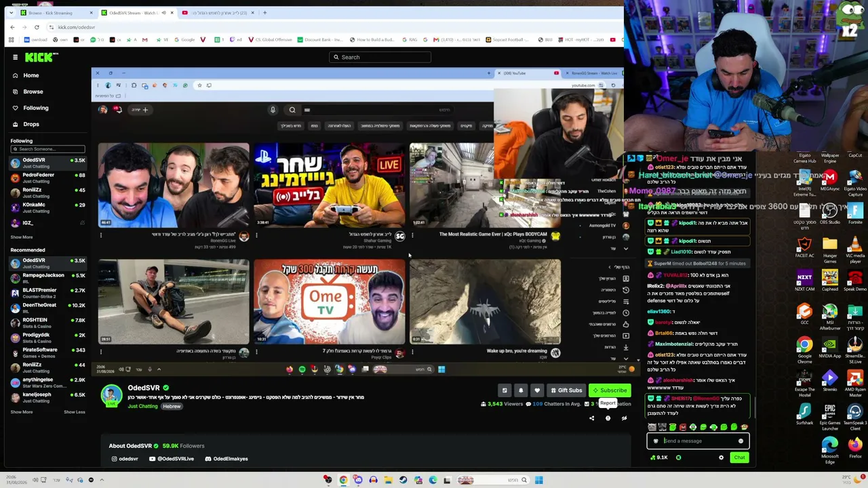Follow OdedSVR with the heart icon
Screen dimensions: 868x488
coord(537,390)
